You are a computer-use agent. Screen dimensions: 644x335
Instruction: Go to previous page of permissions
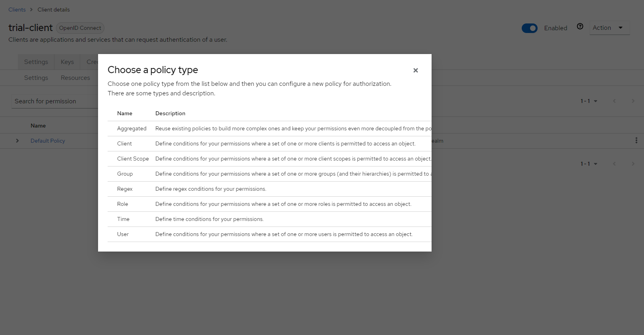click(614, 101)
